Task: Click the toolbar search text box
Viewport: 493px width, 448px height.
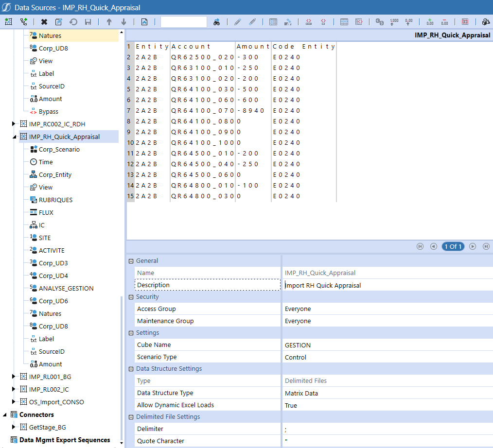Action: [x=183, y=22]
